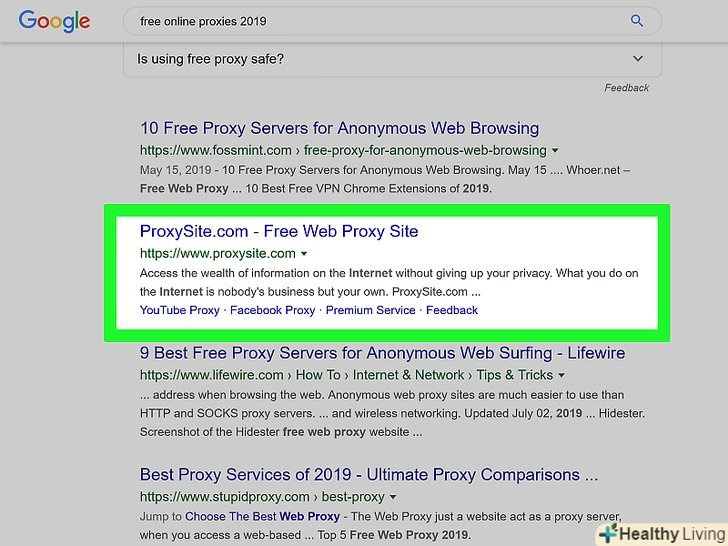Image resolution: width=728 pixels, height=546 pixels.
Task: Open the Facebook Proxy sitelink
Action: pos(273,310)
